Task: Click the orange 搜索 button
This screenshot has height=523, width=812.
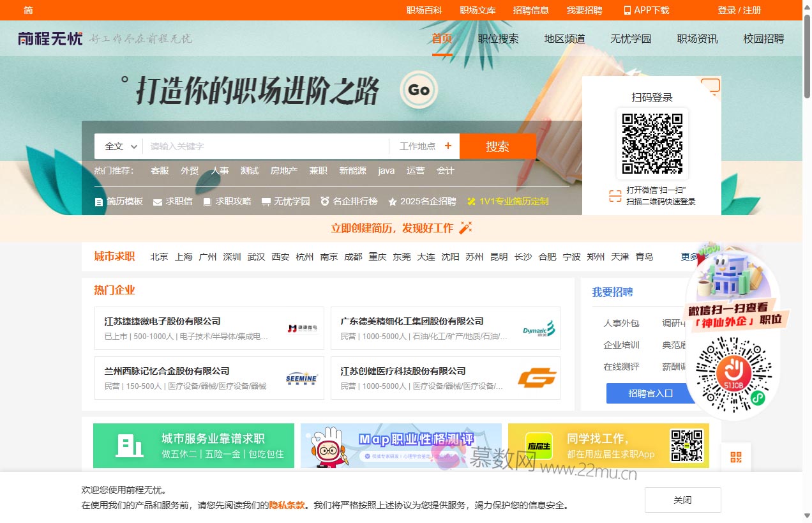Action: (x=498, y=146)
